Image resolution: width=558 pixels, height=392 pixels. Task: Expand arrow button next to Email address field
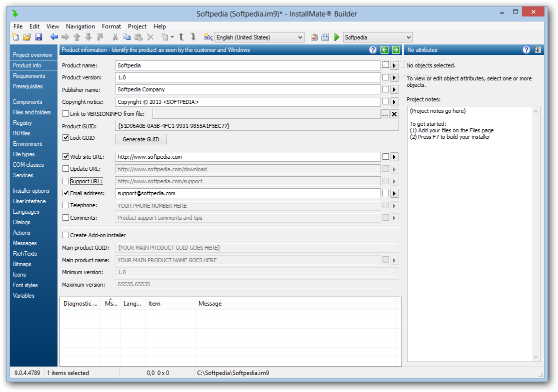[x=394, y=193]
